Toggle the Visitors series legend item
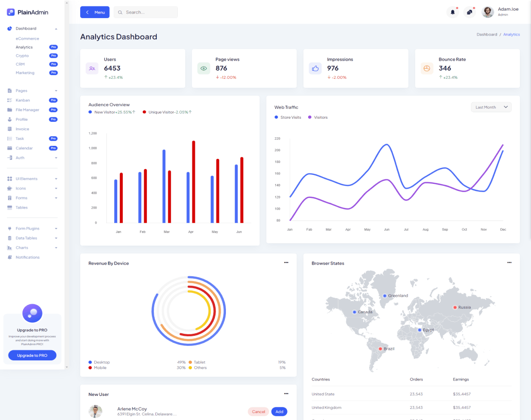531x420 pixels. pyautogui.click(x=318, y=117)
